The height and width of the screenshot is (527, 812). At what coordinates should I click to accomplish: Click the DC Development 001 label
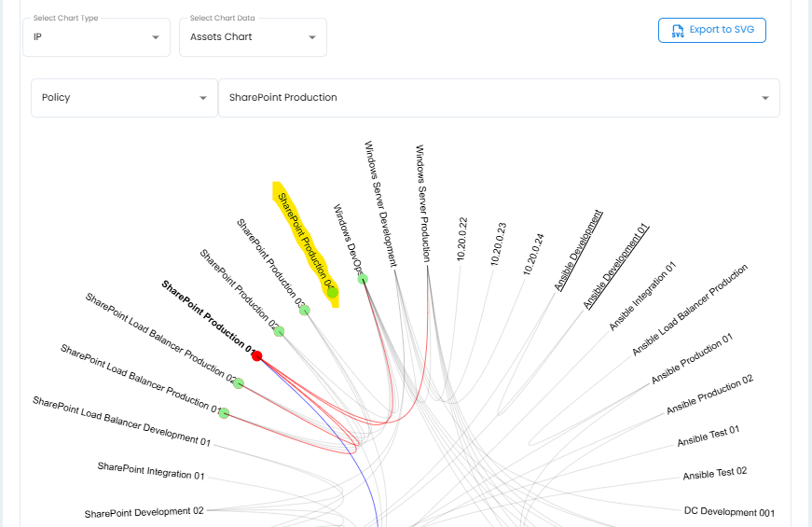[x=729, y=512]
